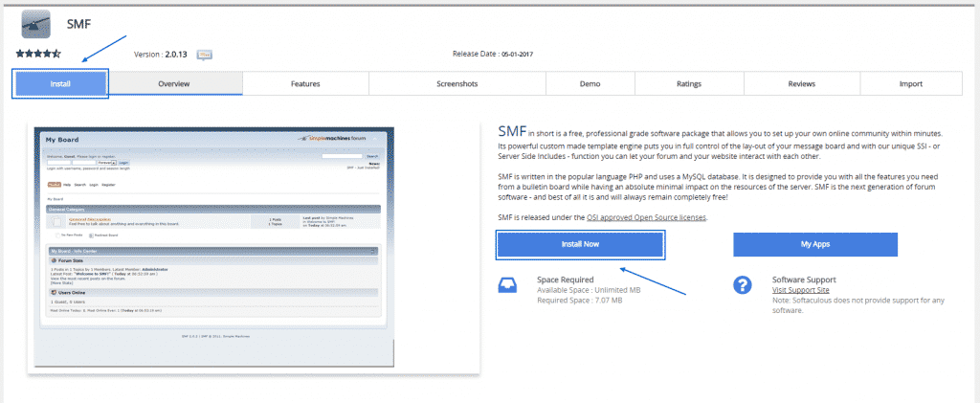
Task: Click the SMF logo icon
Action: coord(35,24)
